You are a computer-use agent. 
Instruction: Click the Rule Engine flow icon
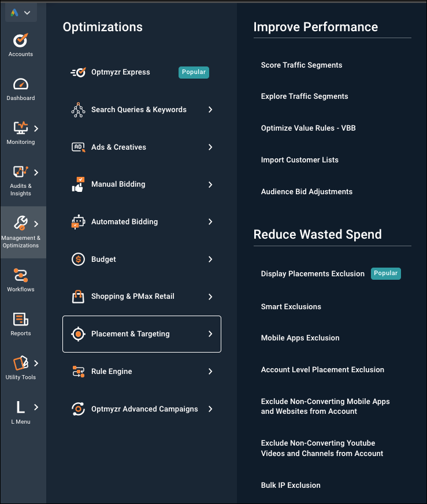78,372
